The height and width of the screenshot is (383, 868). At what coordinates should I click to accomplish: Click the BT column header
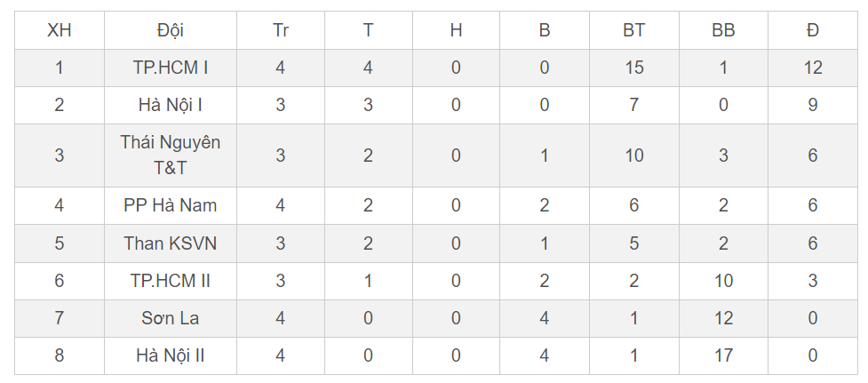(634, 30)
